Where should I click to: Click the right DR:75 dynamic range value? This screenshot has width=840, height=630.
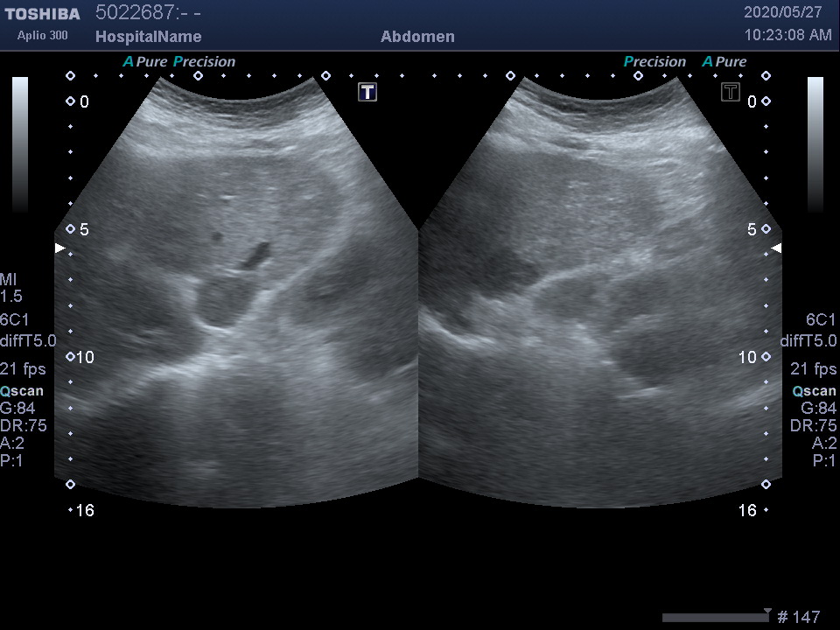(x=813, y=425)
